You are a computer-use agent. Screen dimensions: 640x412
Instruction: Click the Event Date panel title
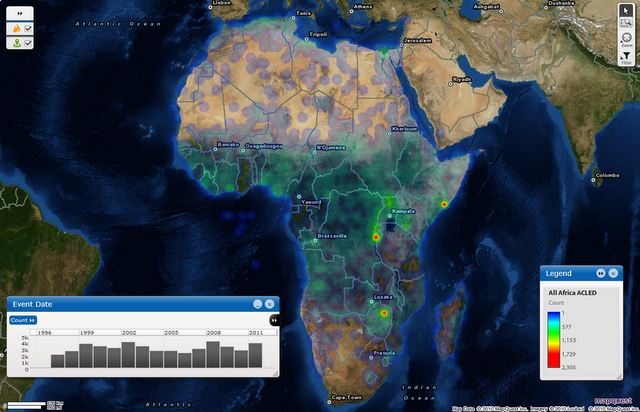[32, 303]
